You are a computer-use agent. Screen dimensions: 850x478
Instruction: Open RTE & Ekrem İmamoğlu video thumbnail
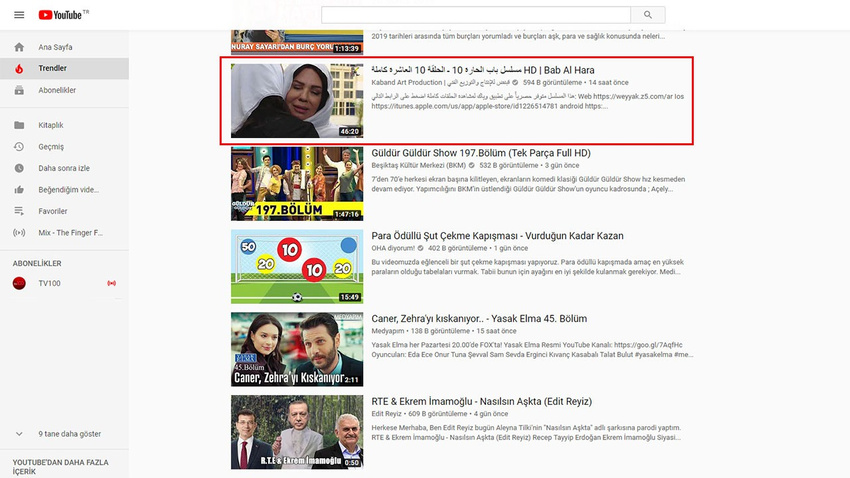tap(297, 432)
